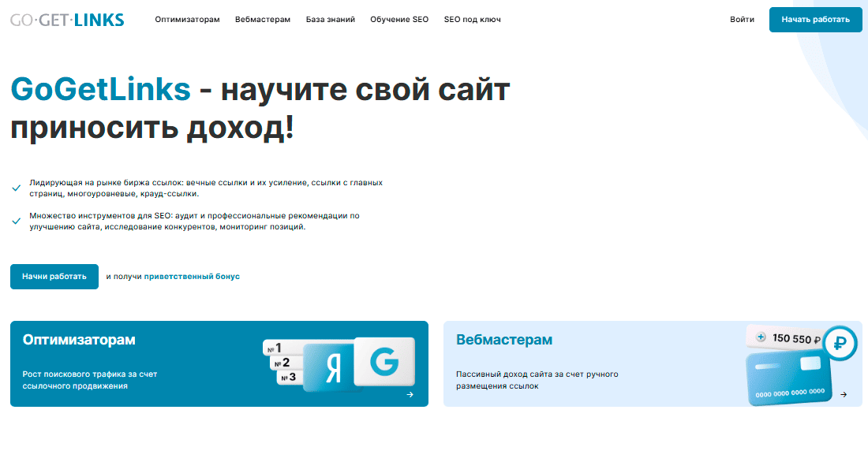Select SEO под ключ in the top menu
This screenshot has width=868, height=473.
pos(472,20)
